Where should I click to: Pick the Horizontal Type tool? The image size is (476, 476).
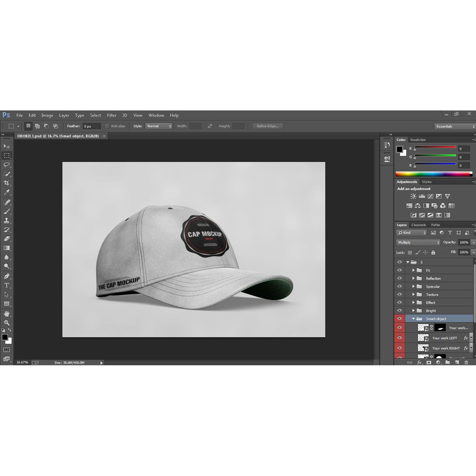7,285
